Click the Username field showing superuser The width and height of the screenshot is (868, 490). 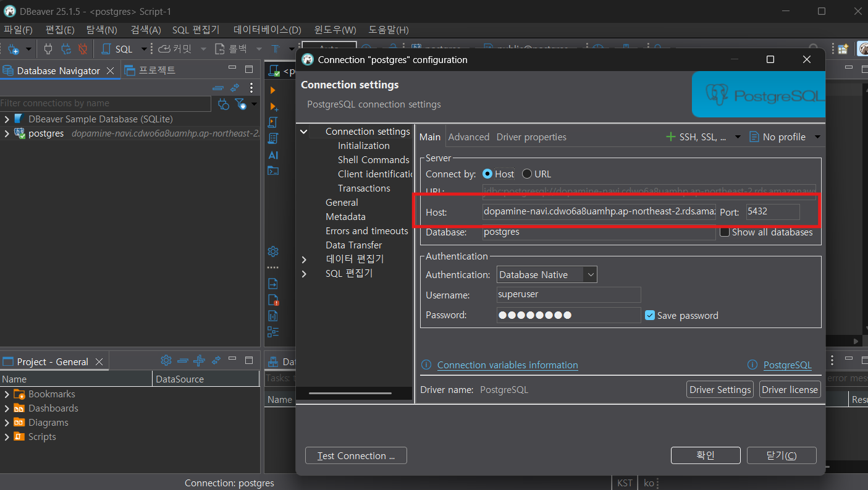tap(569, 295)
